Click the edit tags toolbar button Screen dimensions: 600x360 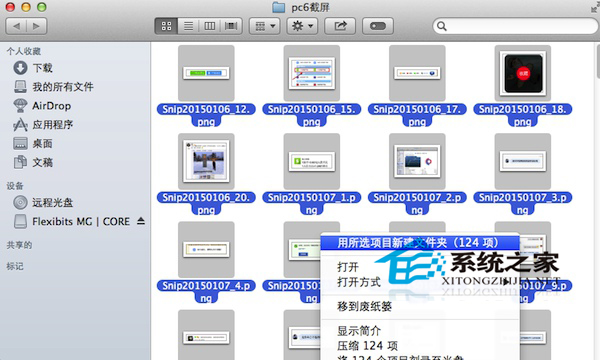click(378, 26)
